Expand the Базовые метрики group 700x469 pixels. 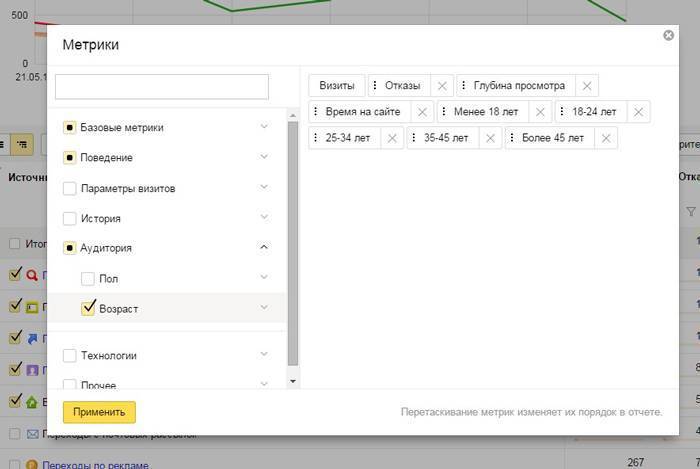pyautogui.click(x=264, y=127)
